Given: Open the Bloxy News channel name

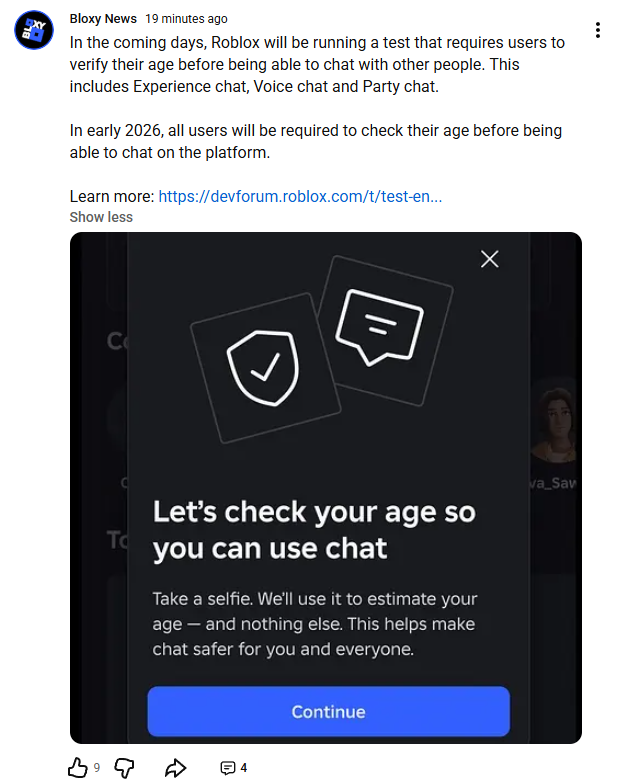Looking at the screenshot, I should 103,19.
